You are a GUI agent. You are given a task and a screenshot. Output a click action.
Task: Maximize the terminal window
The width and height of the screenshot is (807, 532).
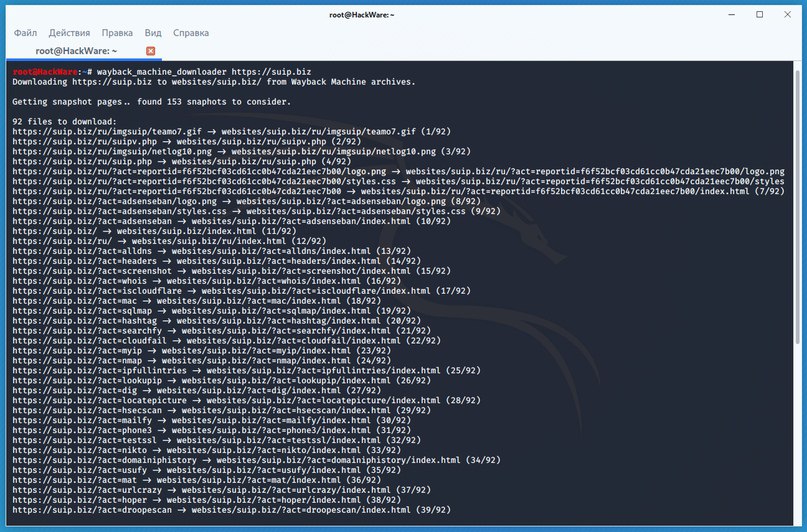[x=759, y=14]
